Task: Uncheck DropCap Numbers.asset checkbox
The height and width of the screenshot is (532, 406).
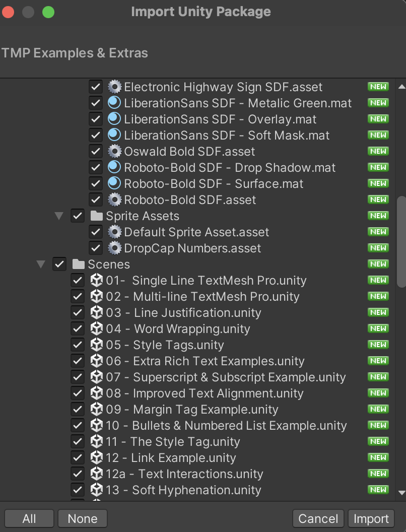Action: [96, 248]
